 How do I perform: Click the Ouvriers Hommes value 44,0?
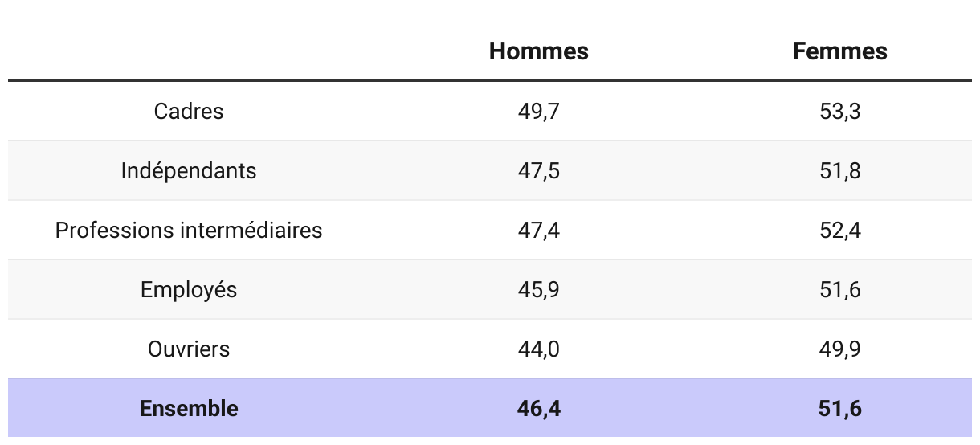(538, 349)
